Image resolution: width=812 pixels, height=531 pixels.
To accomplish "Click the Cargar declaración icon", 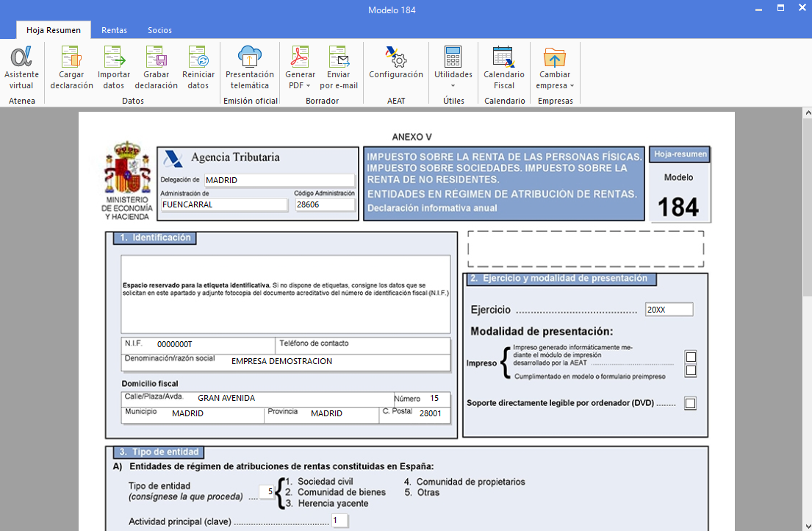I will pos(71,57).
